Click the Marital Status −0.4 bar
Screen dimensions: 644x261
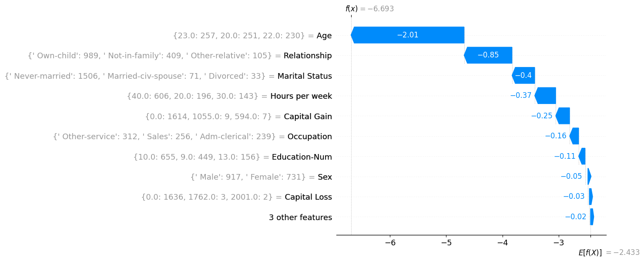point(523,76)
